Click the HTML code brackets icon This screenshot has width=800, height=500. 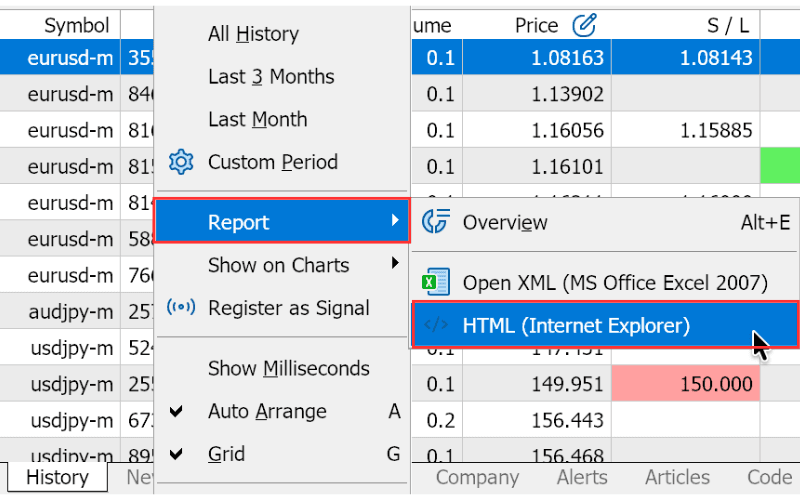click(436, 324)
